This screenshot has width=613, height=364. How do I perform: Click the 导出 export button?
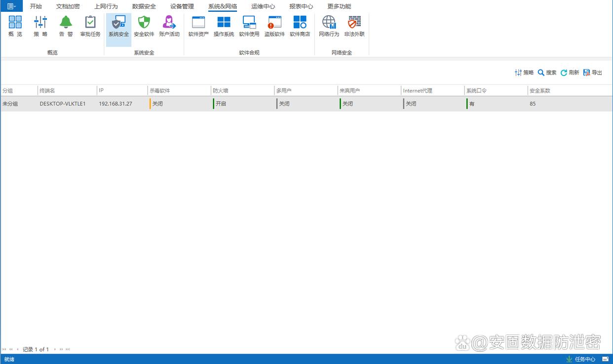pyautogui.click(x=592, y=73)
